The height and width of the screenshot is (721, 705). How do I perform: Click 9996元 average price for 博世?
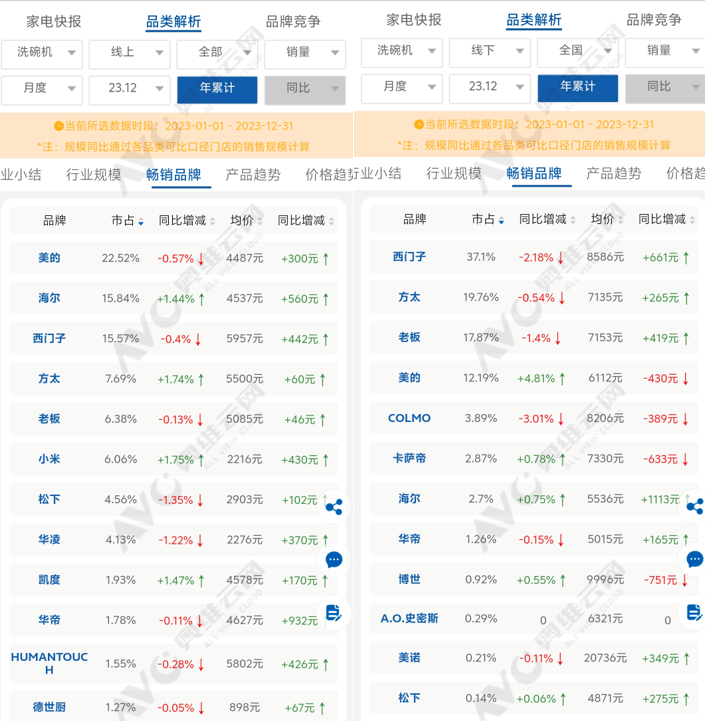click(605, 579)
